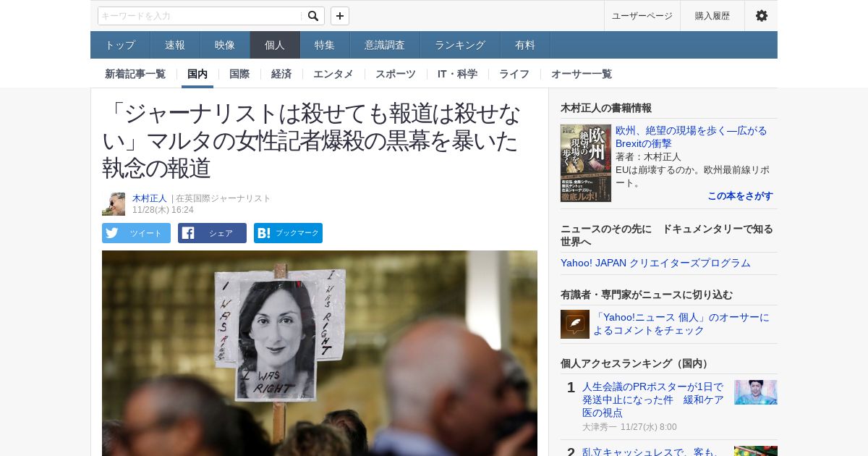Image resolution: width=868 pixels, height=456 pixels.
Task: Click この本をさがす link
Action: (740, 195)
